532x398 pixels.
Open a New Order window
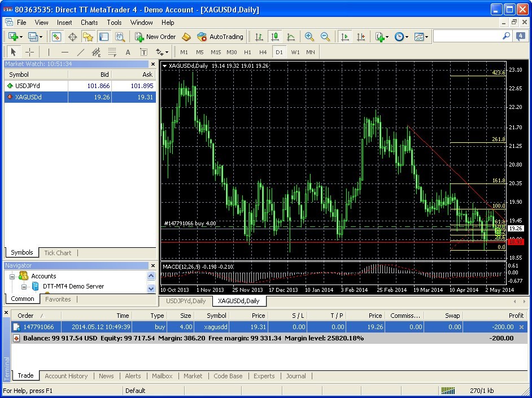click(x=155, y=36)
